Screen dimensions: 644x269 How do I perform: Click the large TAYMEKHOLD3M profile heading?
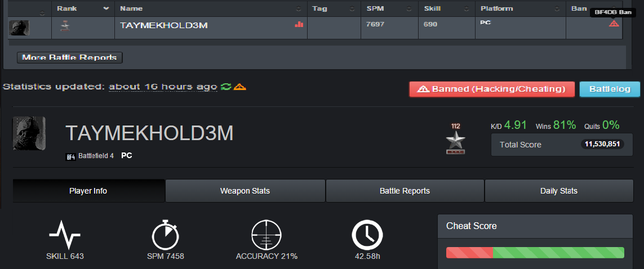point(149,133)
